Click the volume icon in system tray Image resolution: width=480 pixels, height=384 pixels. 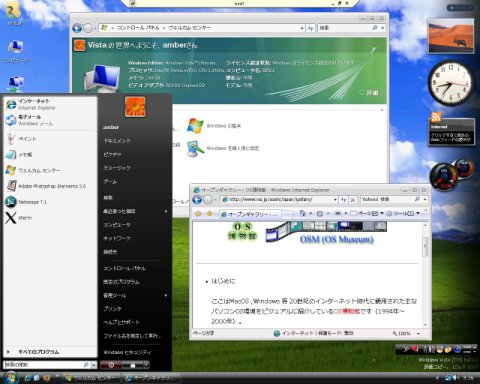456,378
